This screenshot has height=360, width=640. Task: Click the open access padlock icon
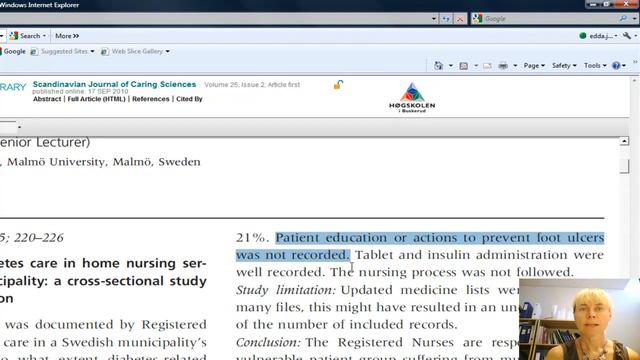coord(338,84)
